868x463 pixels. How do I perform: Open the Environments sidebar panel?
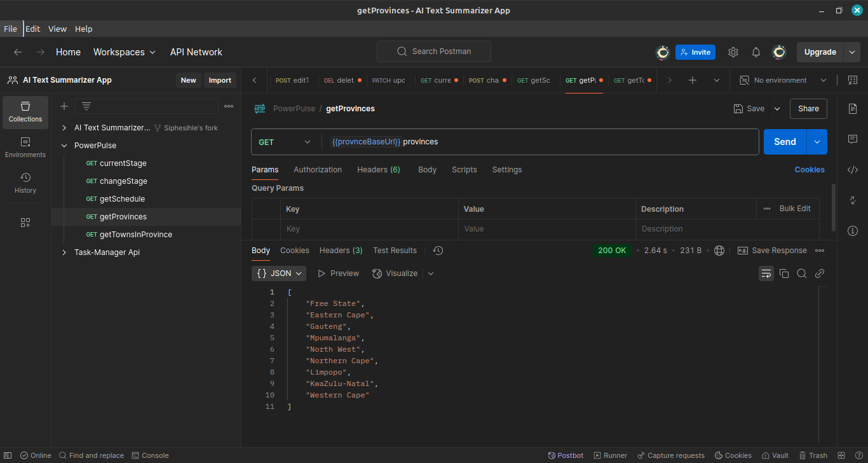click(x=25, y=148)
